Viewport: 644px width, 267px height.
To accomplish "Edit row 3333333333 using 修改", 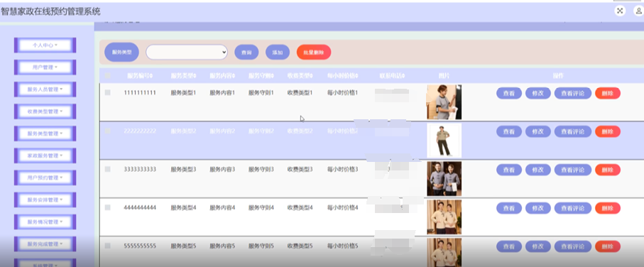I will click(538, 170).
